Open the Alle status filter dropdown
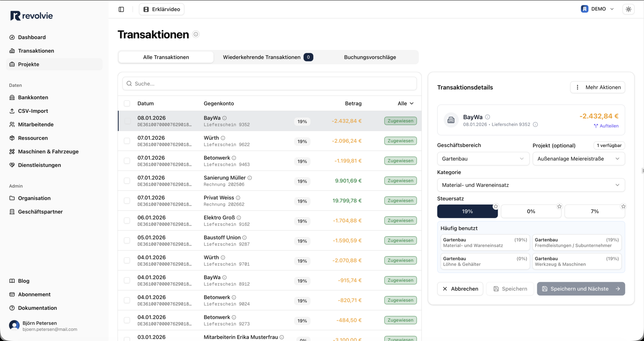This screenshot has height=341, width=644. [x=405, y=104]
